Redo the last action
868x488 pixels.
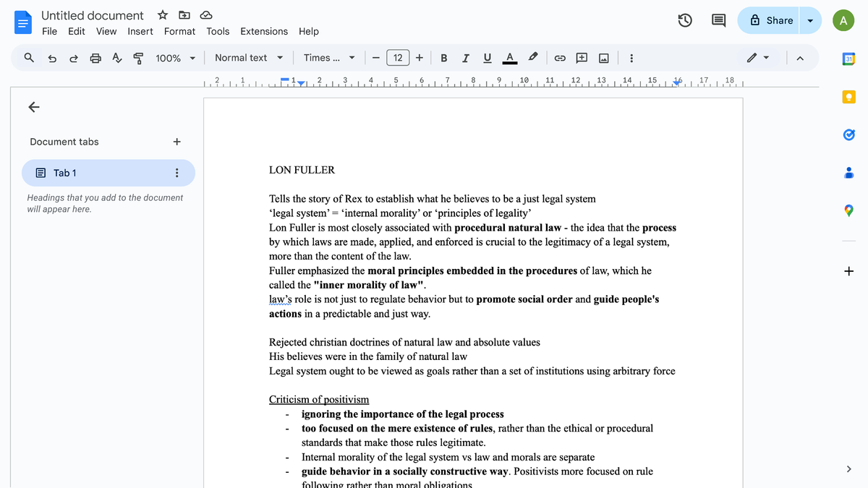click(74, 58)
